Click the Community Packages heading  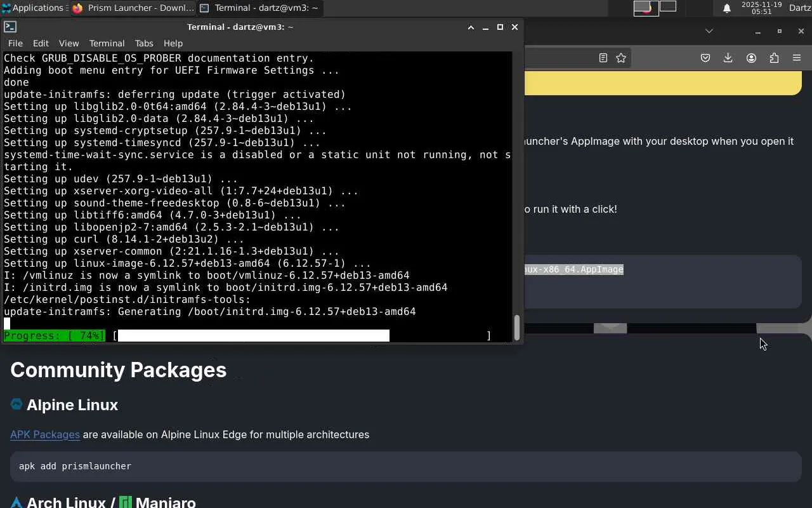119,370
